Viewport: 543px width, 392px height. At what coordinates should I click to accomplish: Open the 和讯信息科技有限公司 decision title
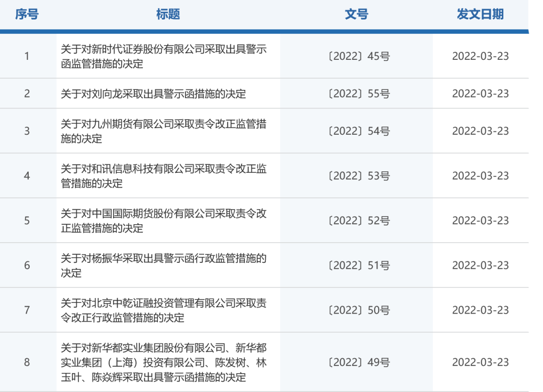tap(163, 176)
